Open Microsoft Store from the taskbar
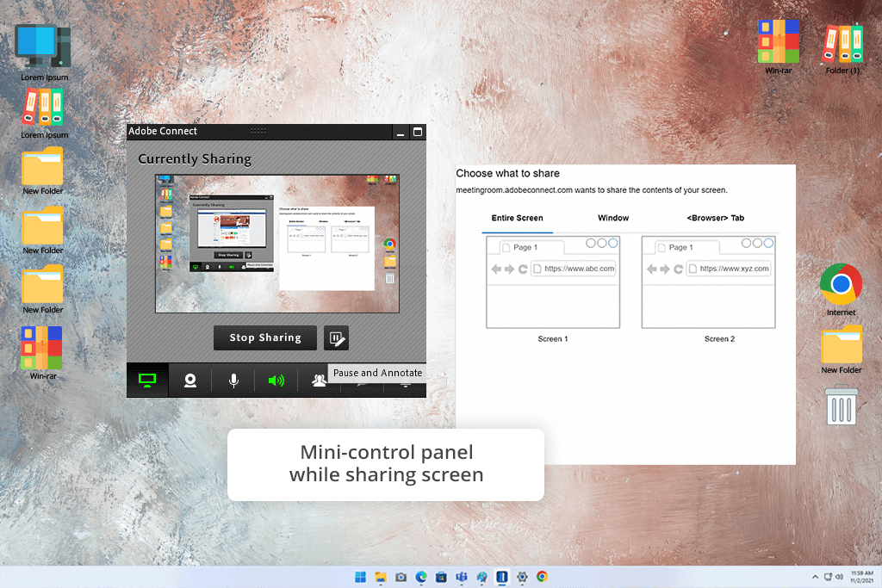The height and width of the screenshot is (588, 882). pos(442,577)
